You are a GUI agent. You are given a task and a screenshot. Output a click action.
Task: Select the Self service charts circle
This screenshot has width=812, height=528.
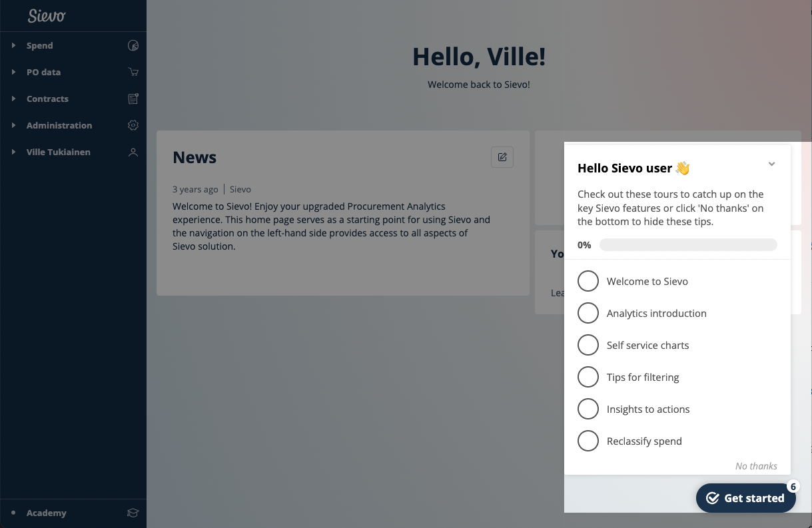588,346
